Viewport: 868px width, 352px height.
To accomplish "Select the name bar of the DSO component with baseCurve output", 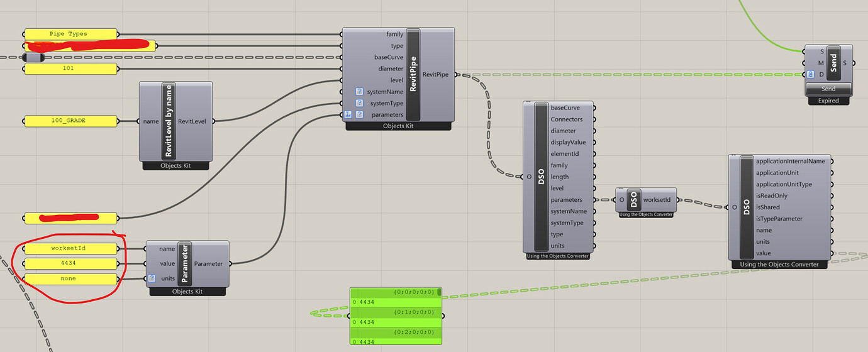I will [541, 178].
